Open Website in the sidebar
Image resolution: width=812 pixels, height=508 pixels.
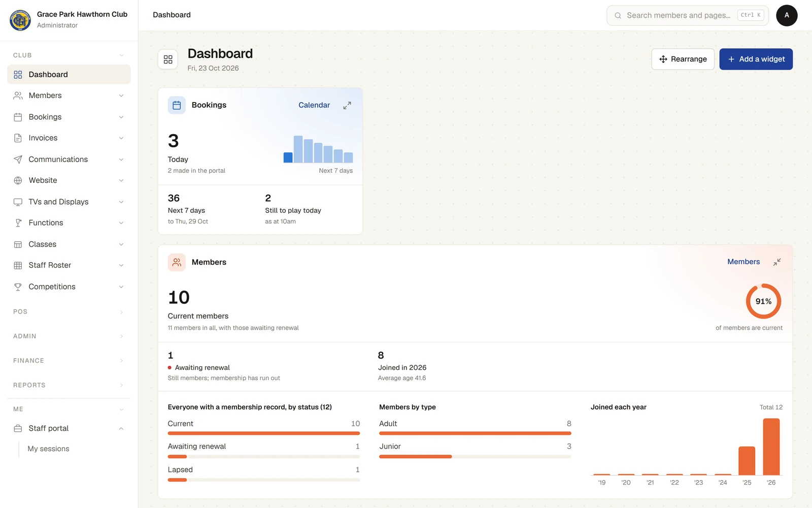tap(69, 180)
